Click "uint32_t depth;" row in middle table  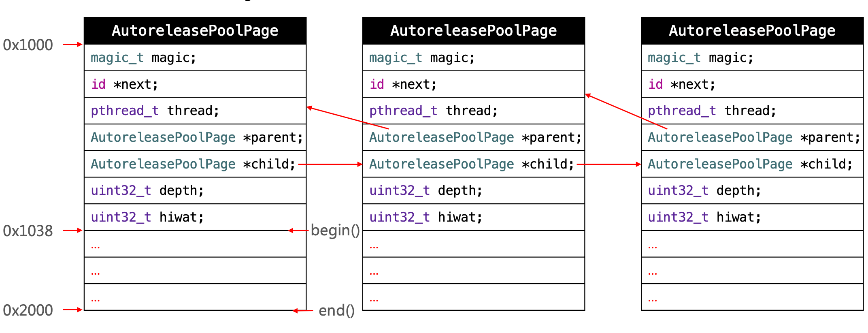(x=473, y=190)
